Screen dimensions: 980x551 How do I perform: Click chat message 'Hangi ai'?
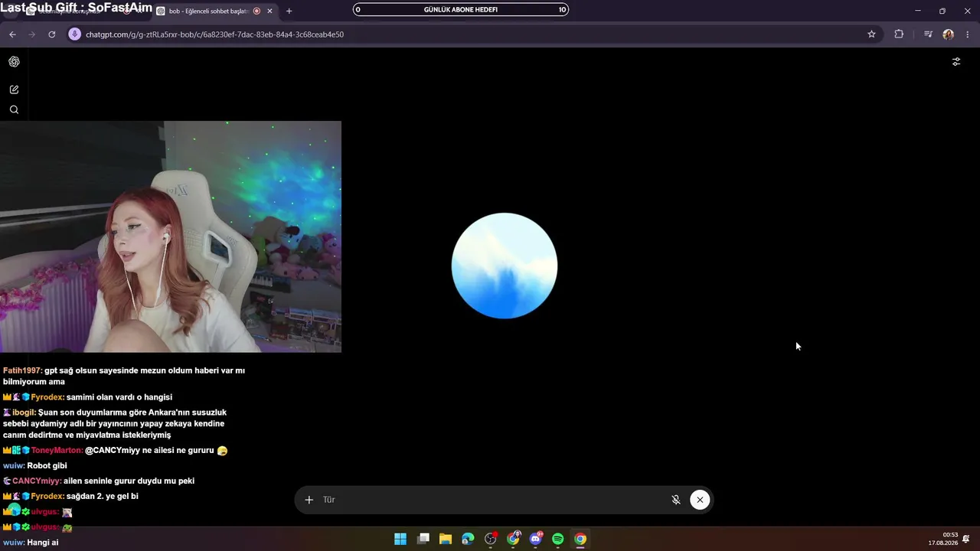tap(43, 543)
